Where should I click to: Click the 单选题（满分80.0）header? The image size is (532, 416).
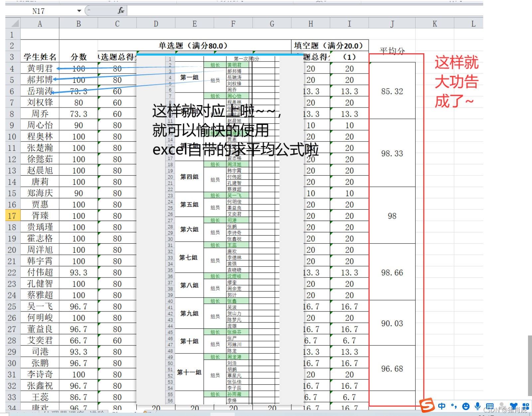pyautogui.click(x=195, y=46)
